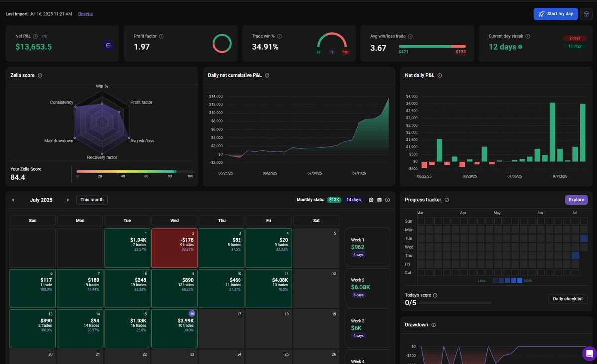597x364 pixels.
Task: Click the This month button
Action: [92, 200]
